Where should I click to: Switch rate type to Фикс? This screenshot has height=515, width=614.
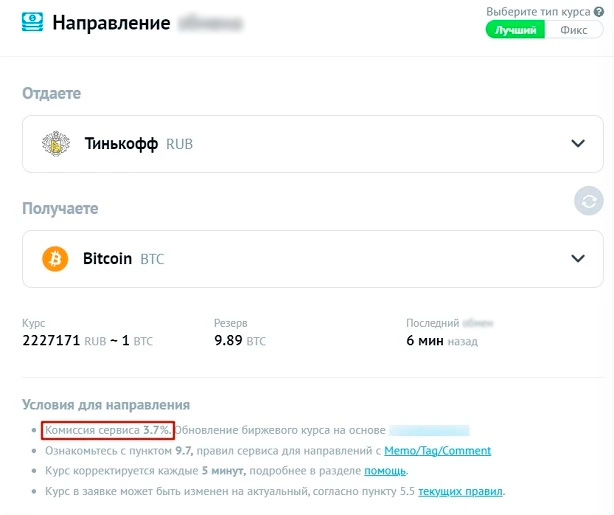pos(573,30)
